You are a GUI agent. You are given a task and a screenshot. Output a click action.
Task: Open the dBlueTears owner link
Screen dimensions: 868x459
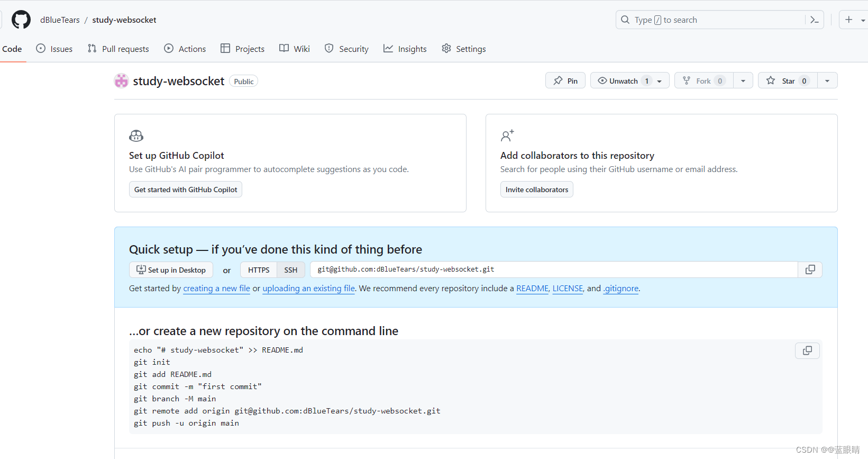coord(60,20)
